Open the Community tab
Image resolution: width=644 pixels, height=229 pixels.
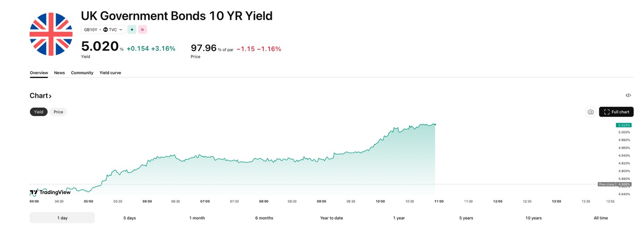(x=82, y=73)
